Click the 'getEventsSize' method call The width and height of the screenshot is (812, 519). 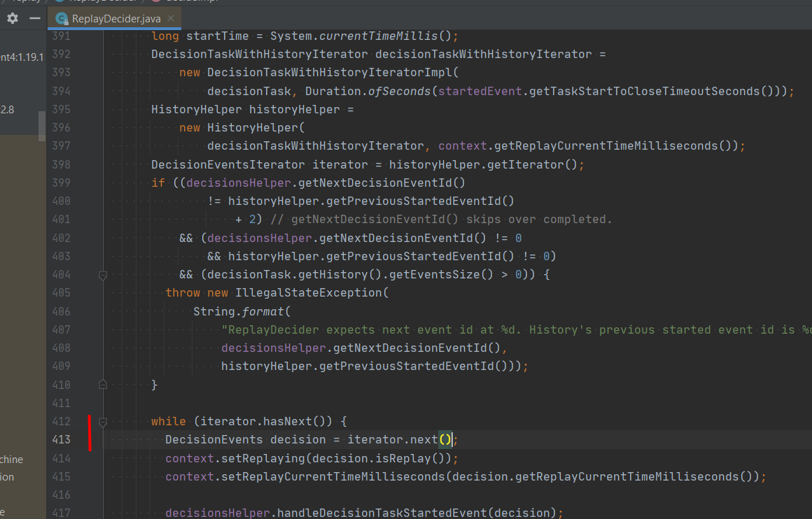tap(434, 275)
